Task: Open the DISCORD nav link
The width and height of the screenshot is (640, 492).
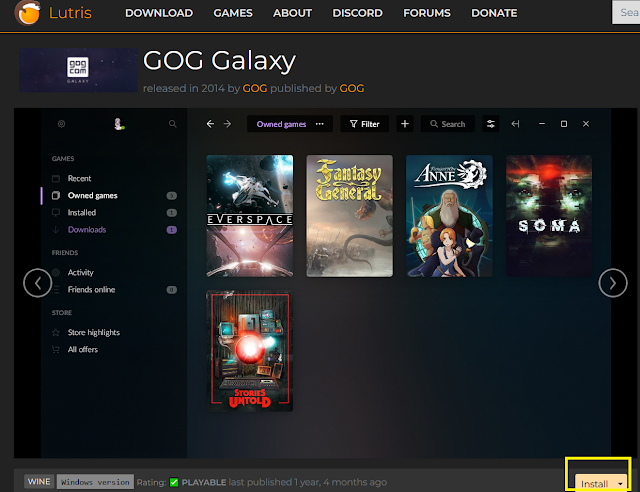Action: point(358,13)
